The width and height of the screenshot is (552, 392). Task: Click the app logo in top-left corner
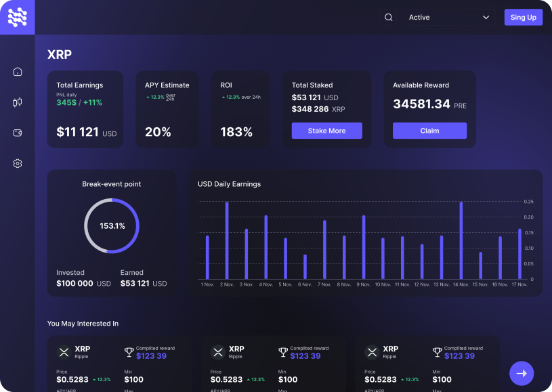pyautogui.click(x=18, y=17)
